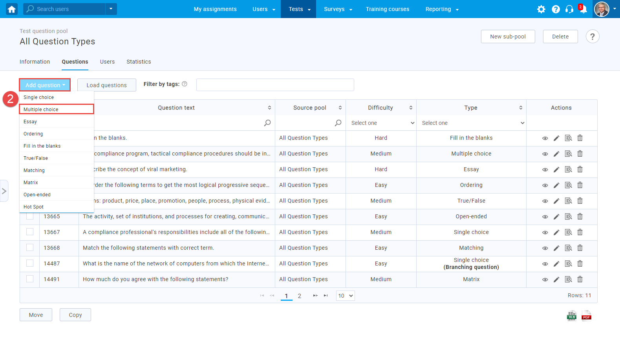This screenshot has height=364, width=620.
Task: Choose Multiple choice from the Add question menu
Action: (57, 109)
